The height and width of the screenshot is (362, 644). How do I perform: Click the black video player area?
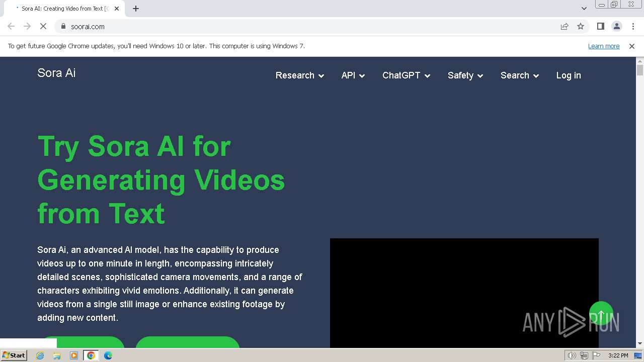click(464, 293)
